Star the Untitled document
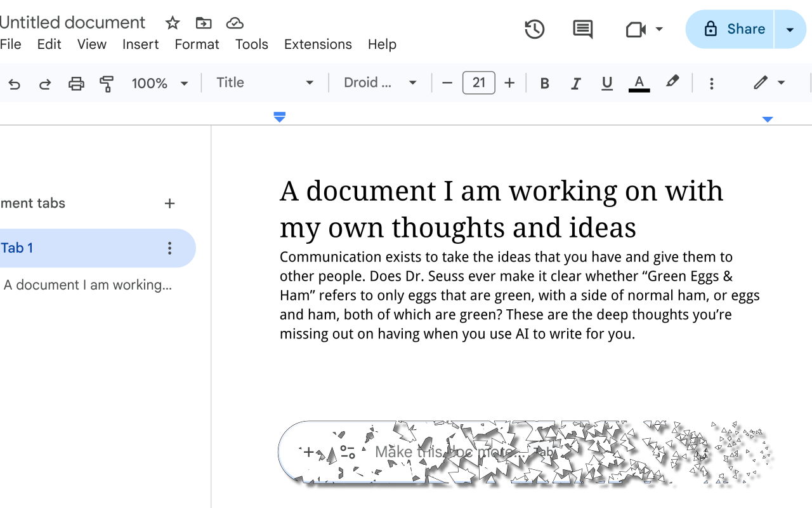 [173, 23]
